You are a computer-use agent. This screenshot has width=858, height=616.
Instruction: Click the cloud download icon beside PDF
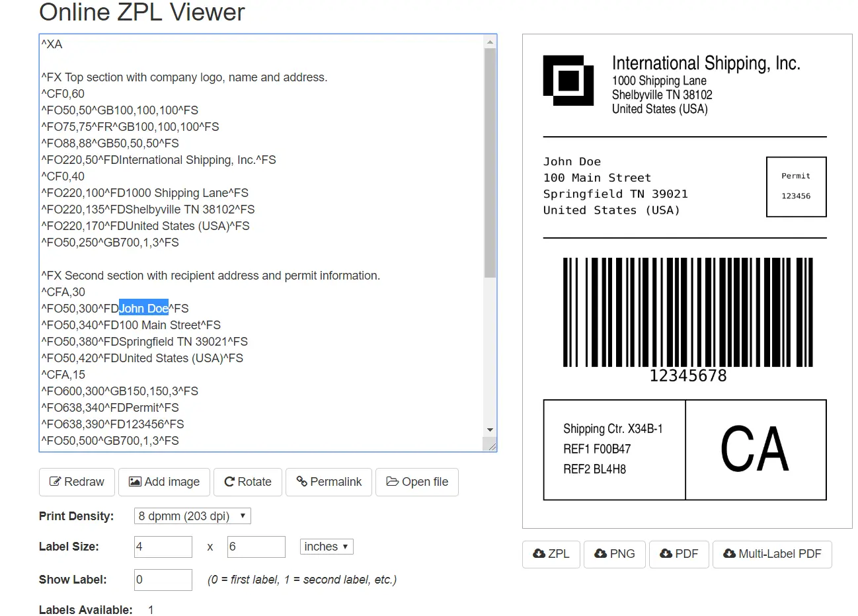point(666,554)
